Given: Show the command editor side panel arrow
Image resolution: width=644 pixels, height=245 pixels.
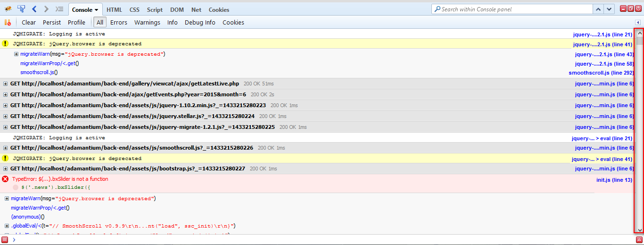Looking at the screenshot, I should point(638,22).
